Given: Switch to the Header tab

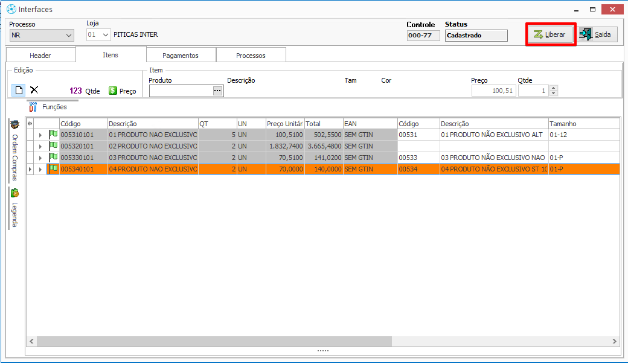Looking at the screenshot, I should (40, 56).
